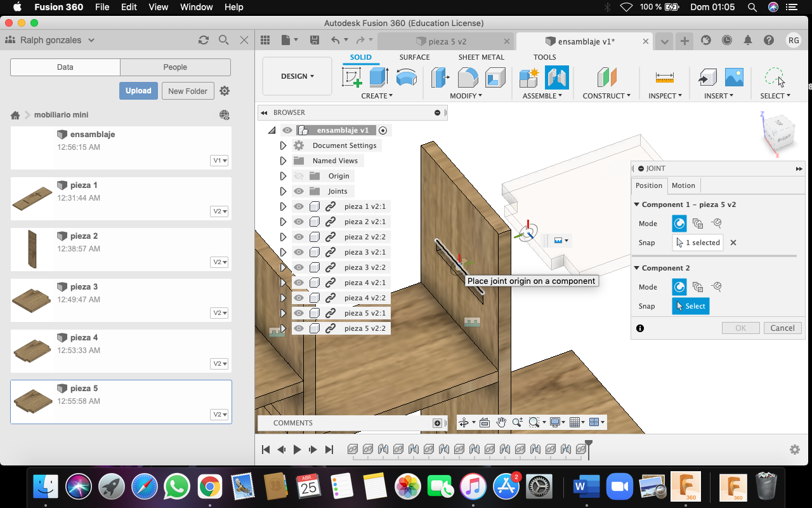Click the Offset Plane construct icon
812x508 pixels.
pyautogui.click(x=607, y=77)
